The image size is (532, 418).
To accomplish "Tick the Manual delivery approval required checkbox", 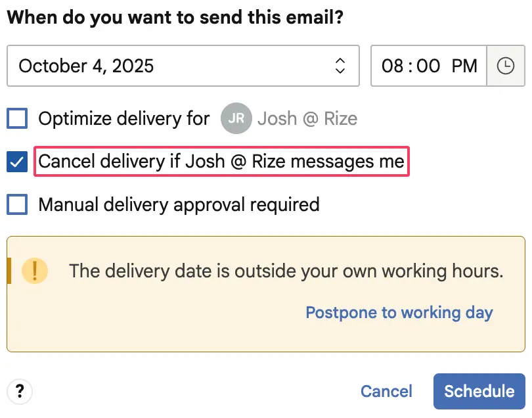I will click(x=17, y=204).
